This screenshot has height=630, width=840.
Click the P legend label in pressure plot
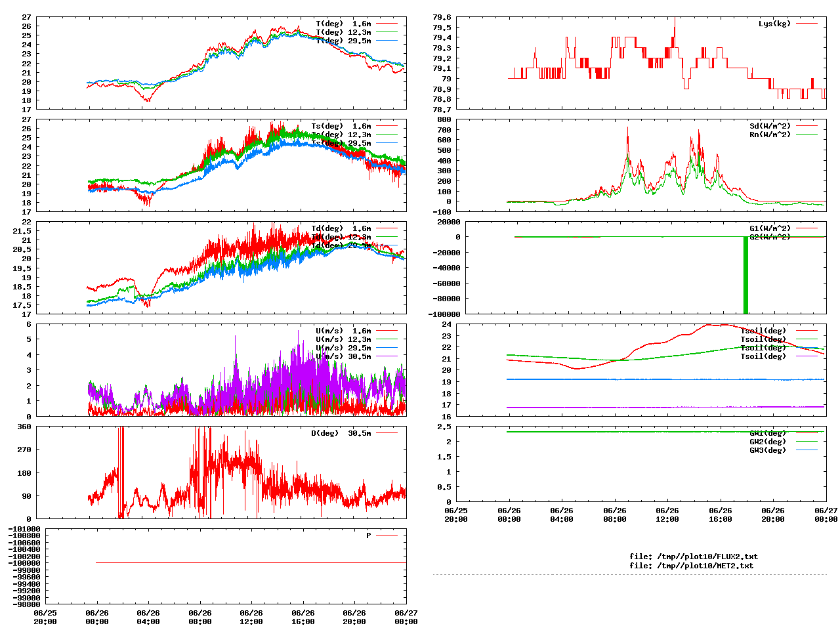tap(369, 535)
